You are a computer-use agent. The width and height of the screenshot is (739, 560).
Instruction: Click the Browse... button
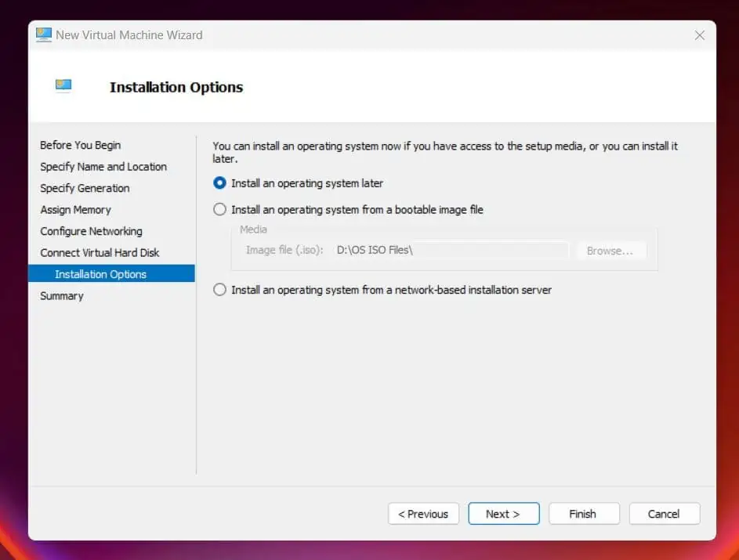click(610, 251)
